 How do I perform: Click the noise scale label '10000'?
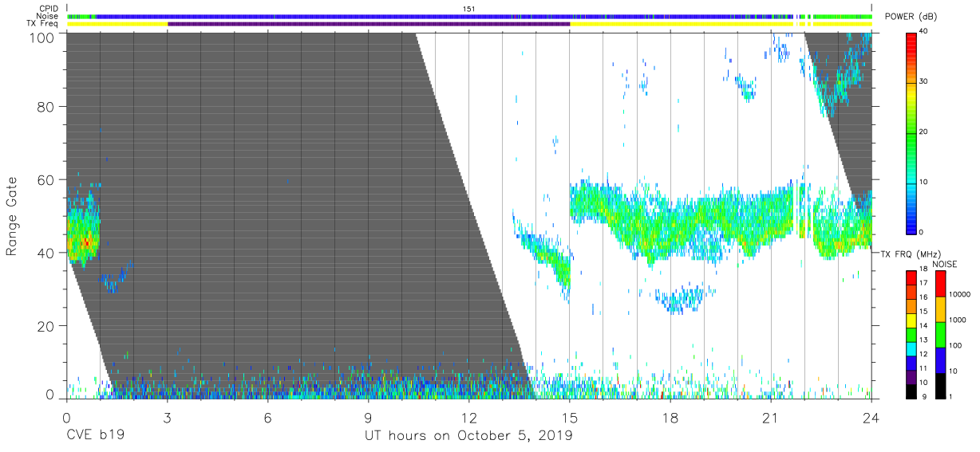960,294
